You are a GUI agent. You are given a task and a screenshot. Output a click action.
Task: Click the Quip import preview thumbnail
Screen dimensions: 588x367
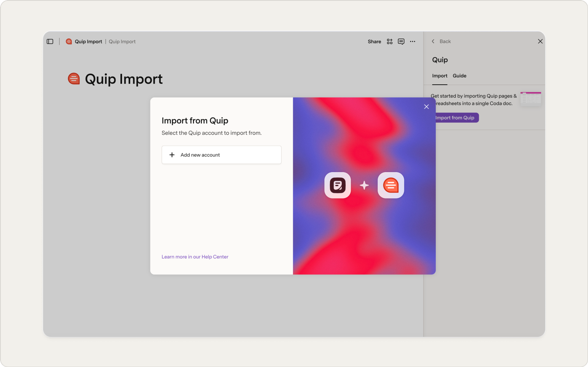pyautogui.click(x=530, y=98)
